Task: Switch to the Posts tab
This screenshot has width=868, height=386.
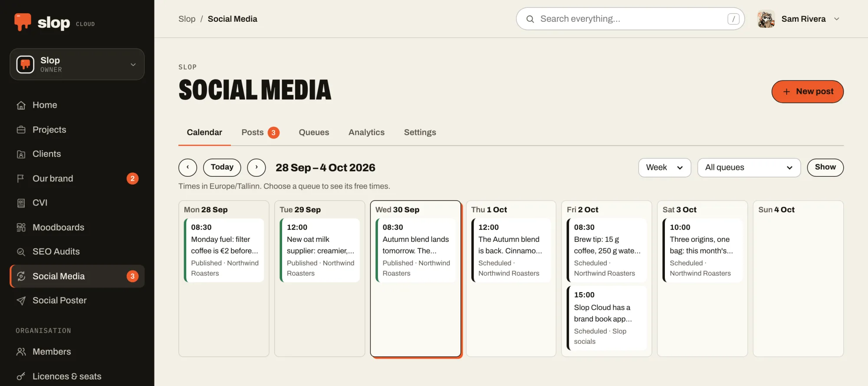Action: pyautogui.click(x=260, y=132)
